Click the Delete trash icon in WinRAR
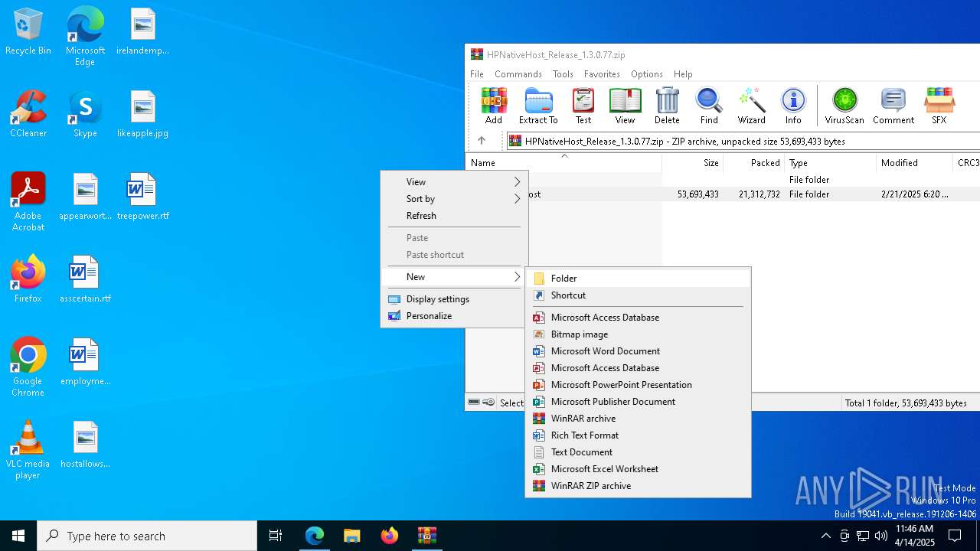The height and width of the screenshot is (551, 980). click(x=667, y=106)
